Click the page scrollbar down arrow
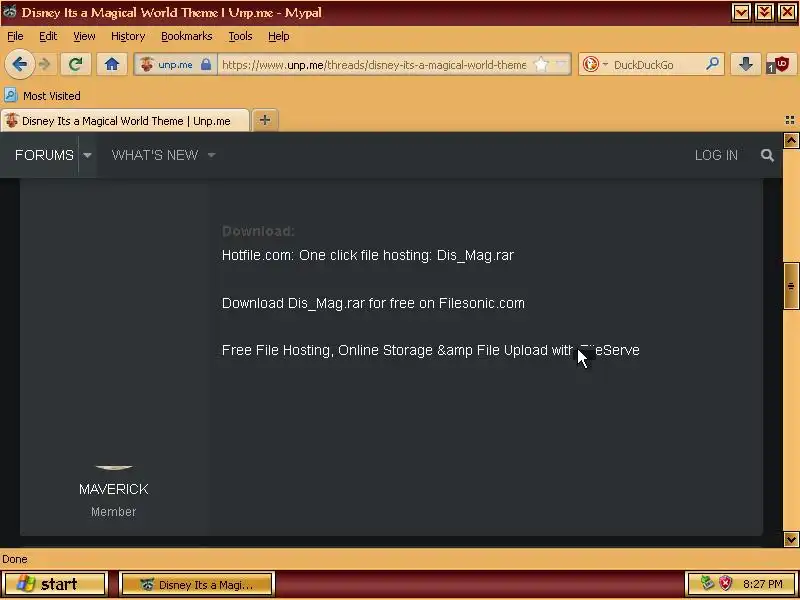The image size is (800, 600). [791, 539]
